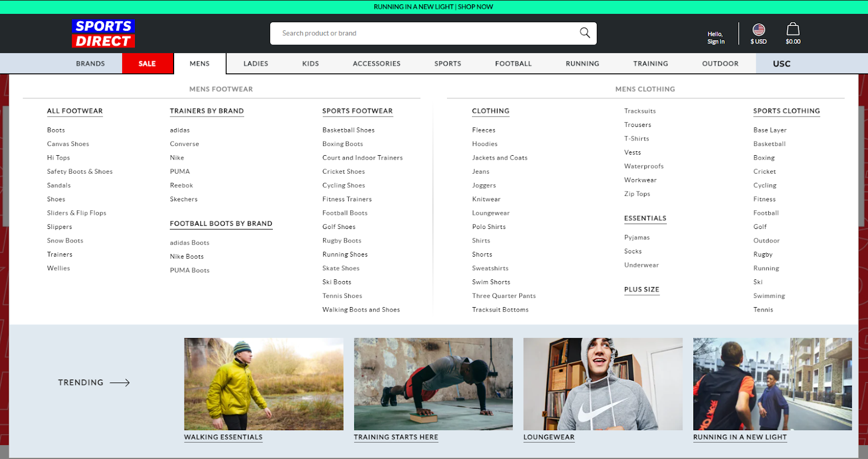868x459 pixels.
Task: Go to Basketball Shoes
Action: click(348, 130)
